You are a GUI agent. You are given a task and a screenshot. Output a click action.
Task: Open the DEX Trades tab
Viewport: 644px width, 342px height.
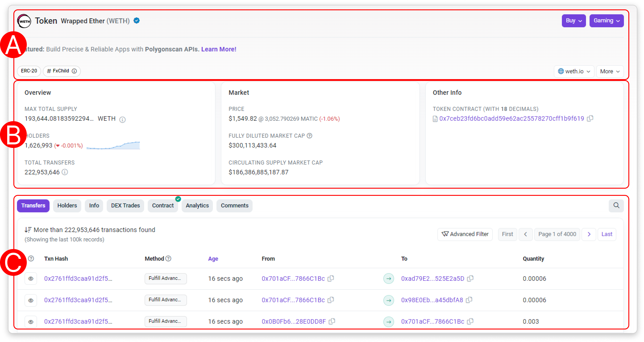tap(125, 206)
